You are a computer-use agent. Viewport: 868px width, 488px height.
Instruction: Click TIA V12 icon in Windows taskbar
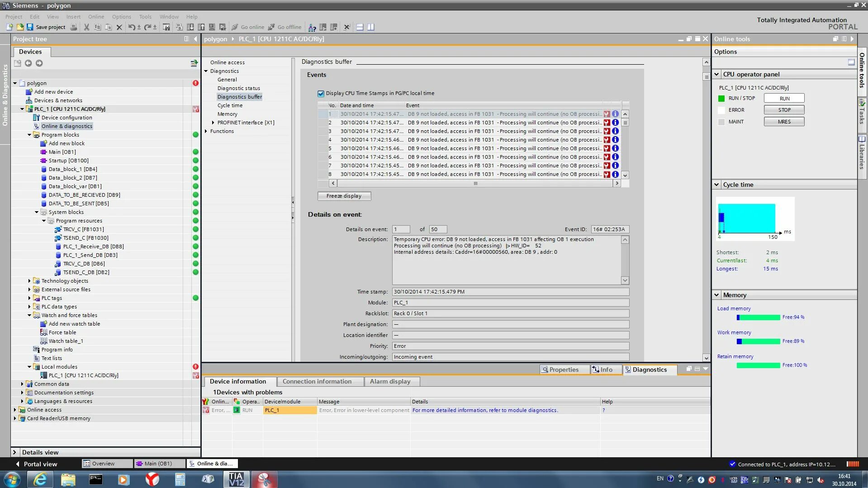point(236,479)
